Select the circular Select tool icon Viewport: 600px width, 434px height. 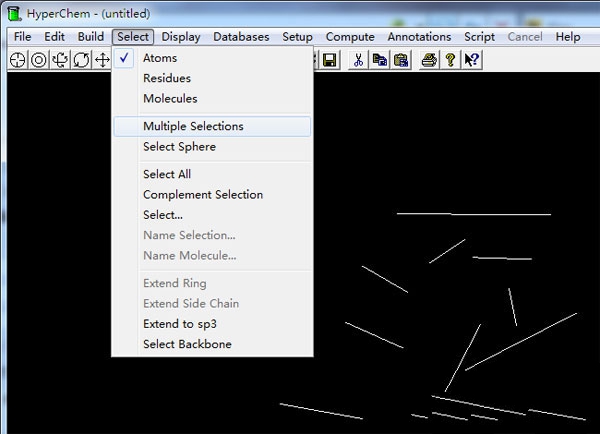click(x=39, y=60)
